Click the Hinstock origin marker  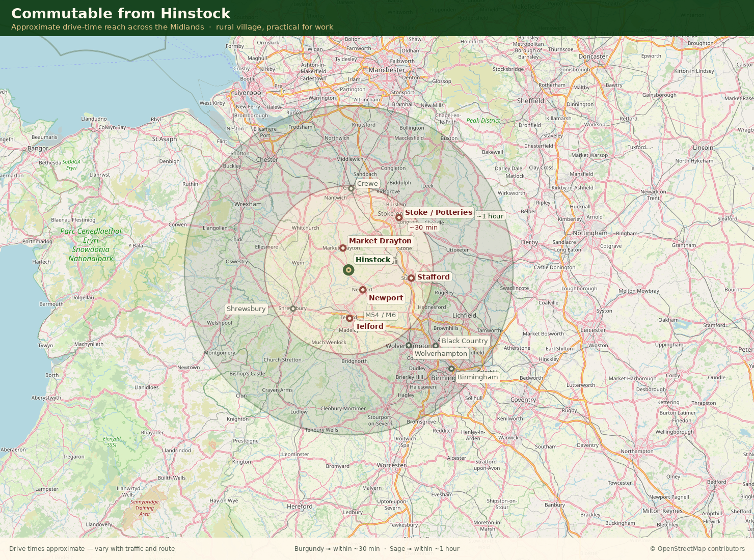coord(348,270)
